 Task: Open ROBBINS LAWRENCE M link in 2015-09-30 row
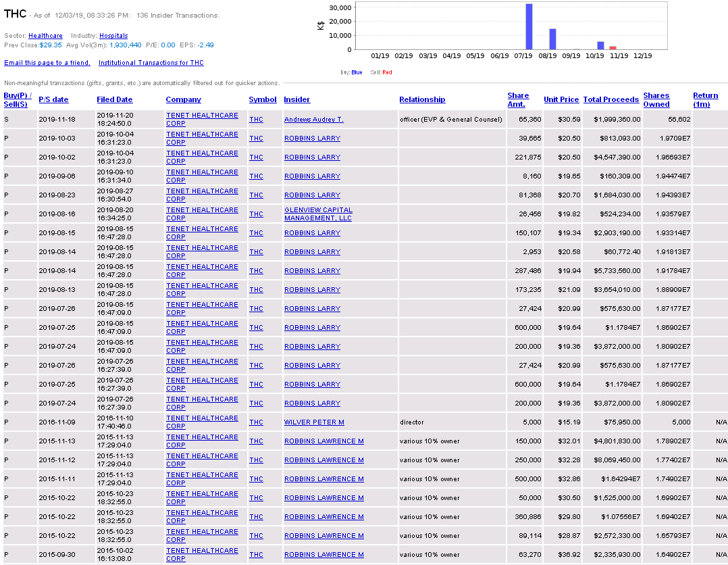tap(324, 555)
